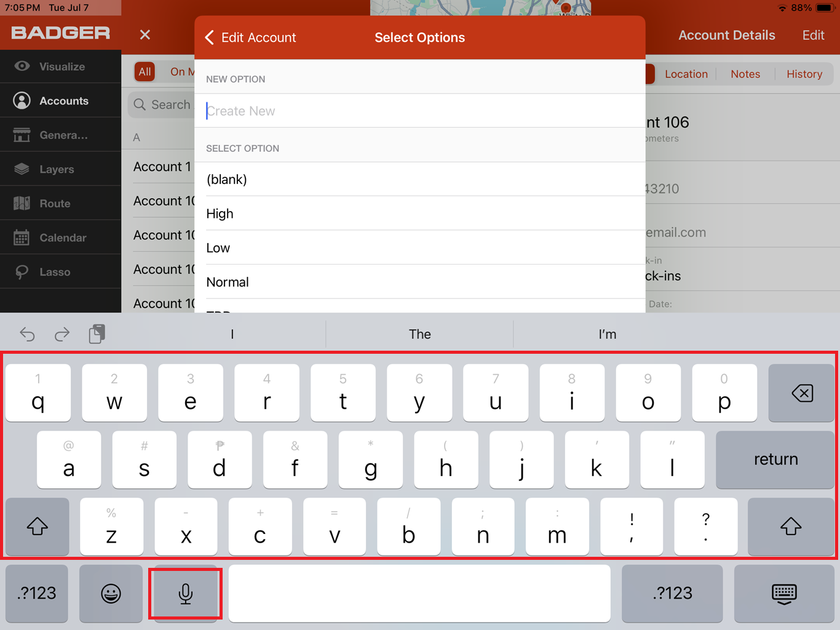
Task: Hide the keyboard with the dismiss key
Action: coord(784,593)
